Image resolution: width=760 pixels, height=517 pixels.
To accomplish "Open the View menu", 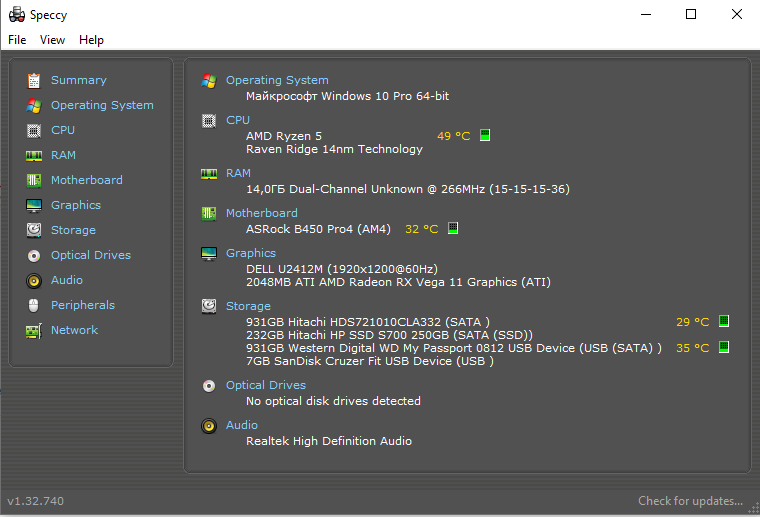I will [52, 40].
